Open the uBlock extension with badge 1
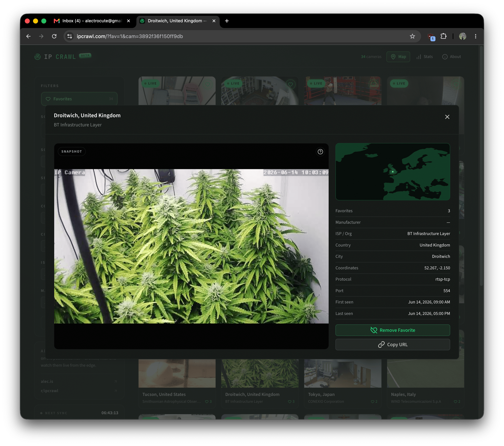The width and height of the screenshot is (504, 446). [x=431, y=37]
